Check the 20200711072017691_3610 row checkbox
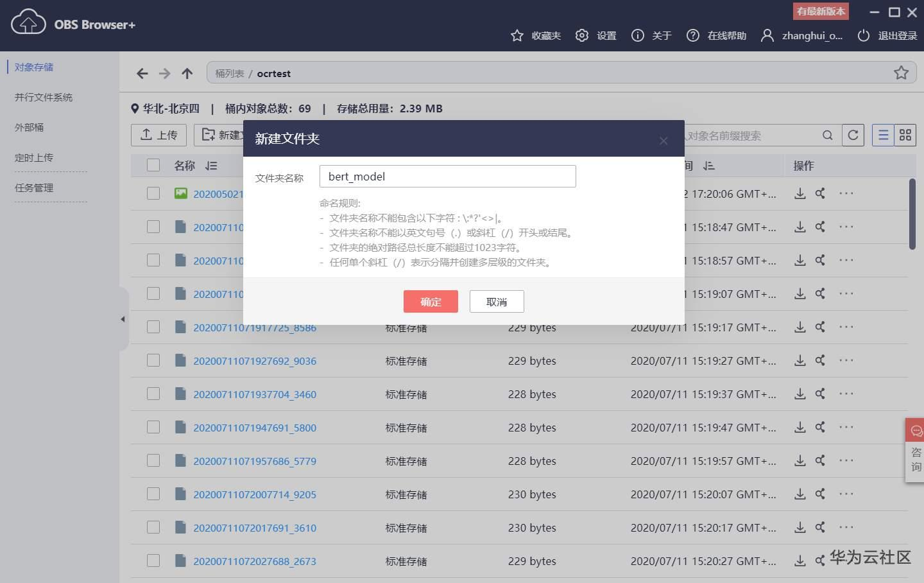Image resolution: width=924 pixels, height=583 pixels. click(x=153, y=527)
